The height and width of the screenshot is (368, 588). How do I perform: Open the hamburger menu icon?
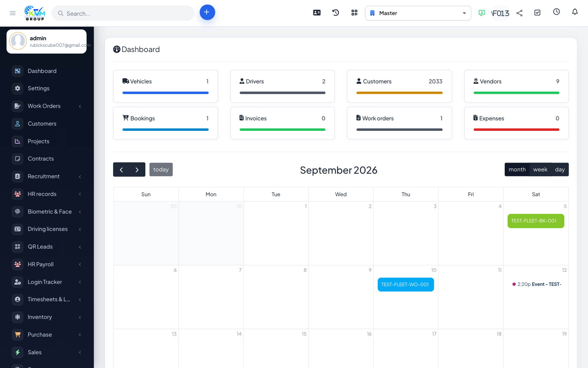pos(13,13)
